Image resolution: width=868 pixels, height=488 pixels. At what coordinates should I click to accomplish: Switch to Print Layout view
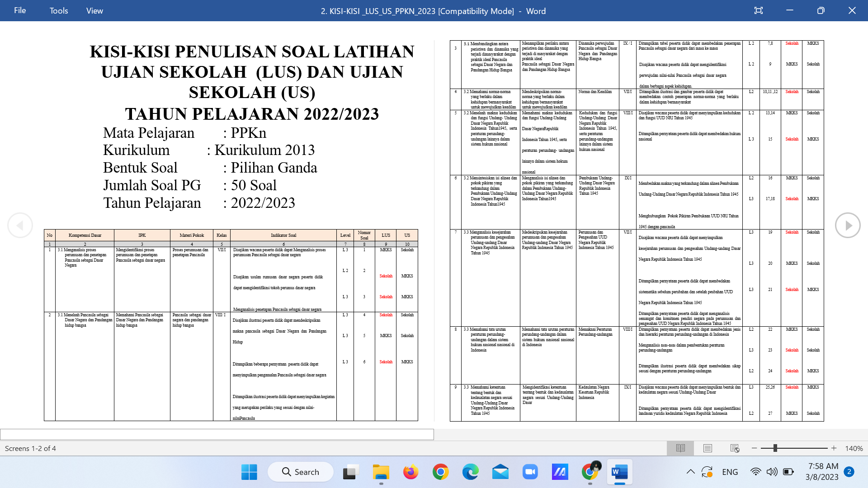coord(708,448)
